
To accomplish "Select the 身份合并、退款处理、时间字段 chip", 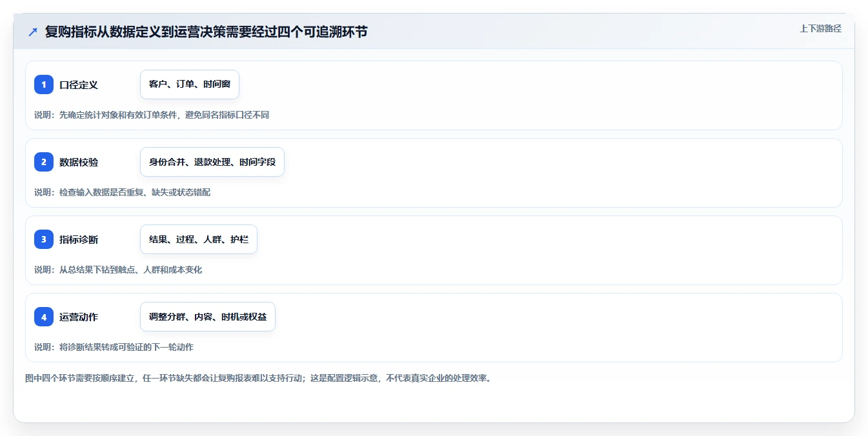I will 212,162.
